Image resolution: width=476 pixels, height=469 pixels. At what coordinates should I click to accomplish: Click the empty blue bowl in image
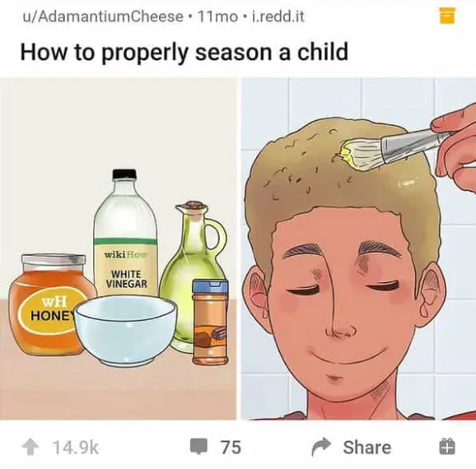point(126,331)
